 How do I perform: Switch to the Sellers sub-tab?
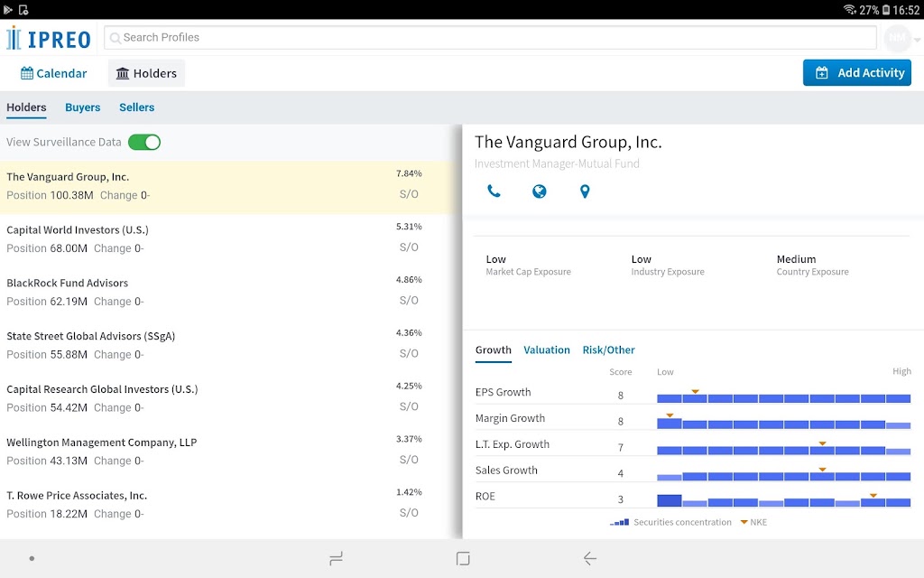click(137, 107)
